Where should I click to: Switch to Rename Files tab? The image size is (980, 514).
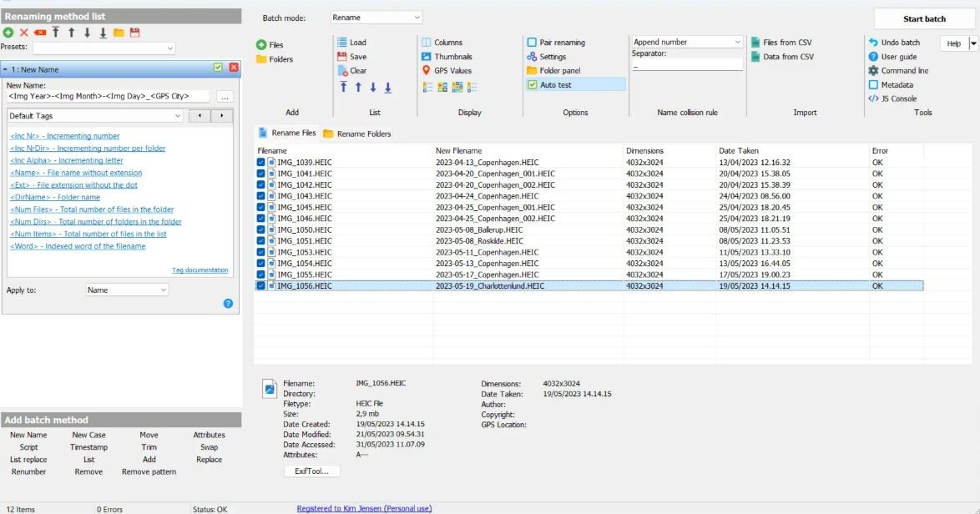[x=287, y=133]
